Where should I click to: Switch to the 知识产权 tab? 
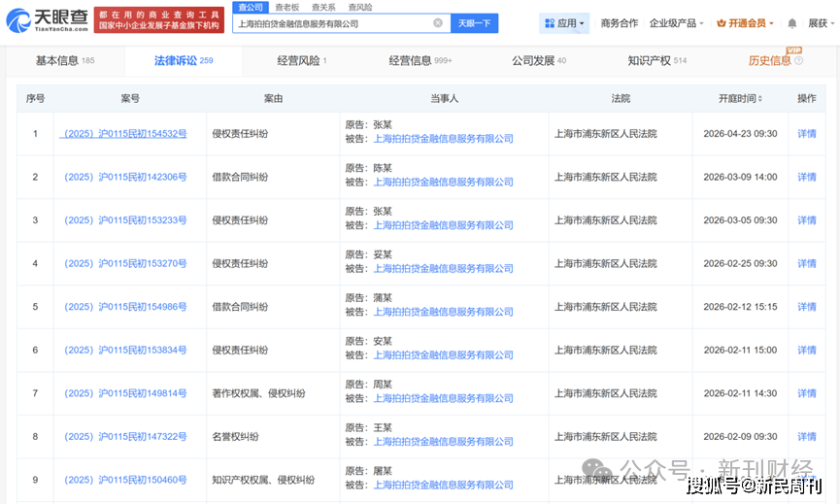(x=656, y=61)
